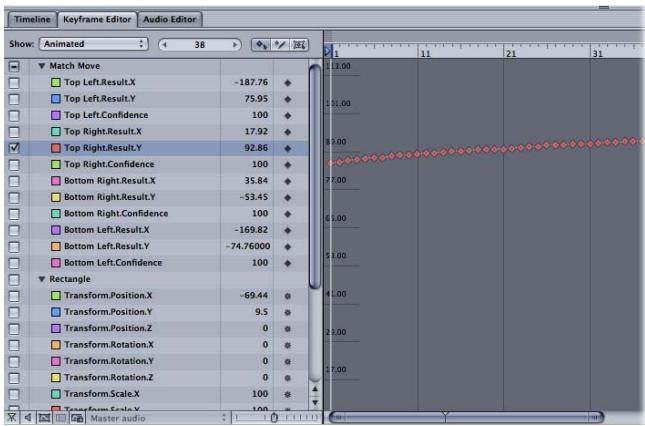Click frame 21 on the ruler
The image size is (645, 426).
click(x=511, y=53)
